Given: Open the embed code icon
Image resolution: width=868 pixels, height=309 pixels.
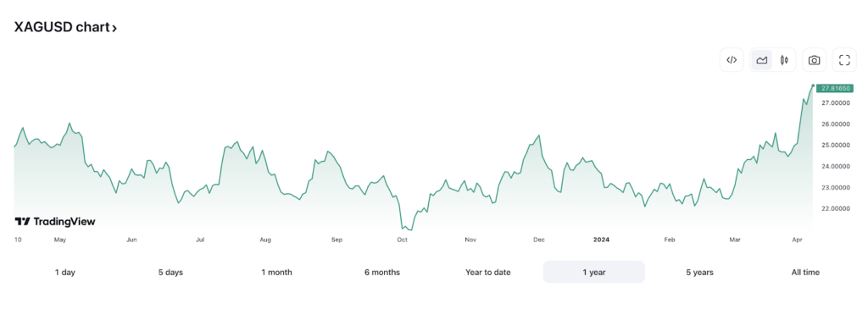Looking at the screenshot, I should [732, 60].
